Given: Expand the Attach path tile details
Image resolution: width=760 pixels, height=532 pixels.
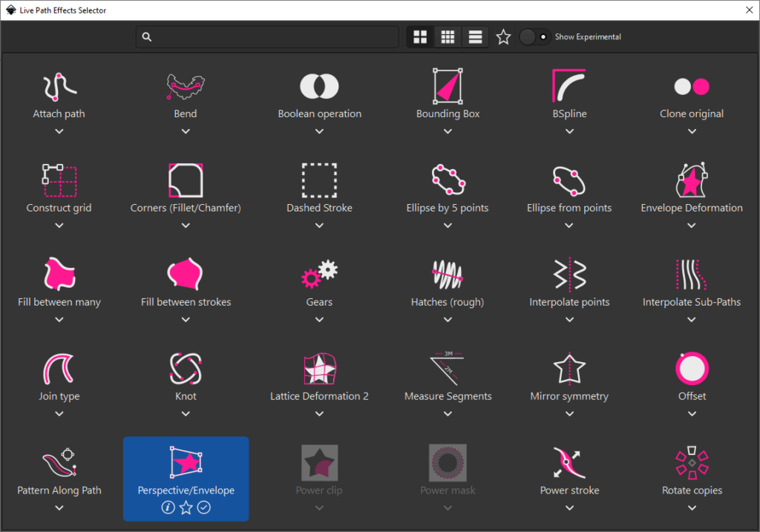Looking at the screenshot, I should click(x=59, y=131).
